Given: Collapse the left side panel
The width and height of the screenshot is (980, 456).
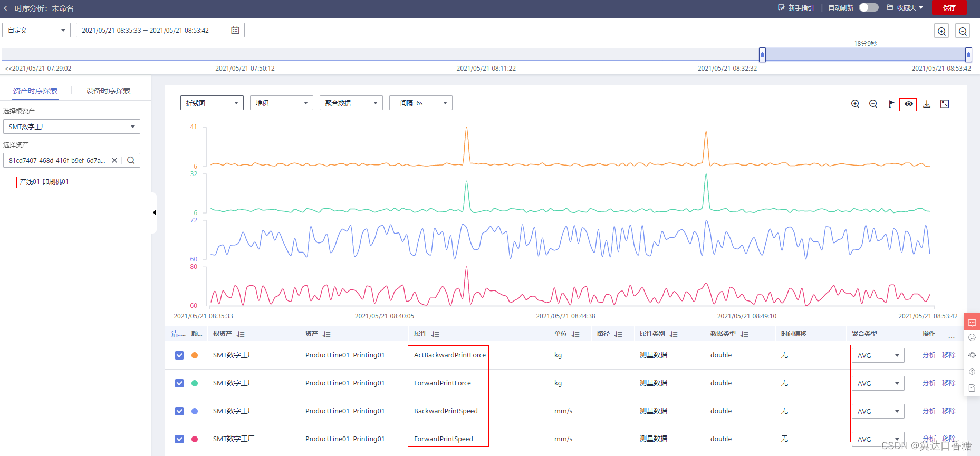Looking at the screenshot, I should tap(154, 212).
